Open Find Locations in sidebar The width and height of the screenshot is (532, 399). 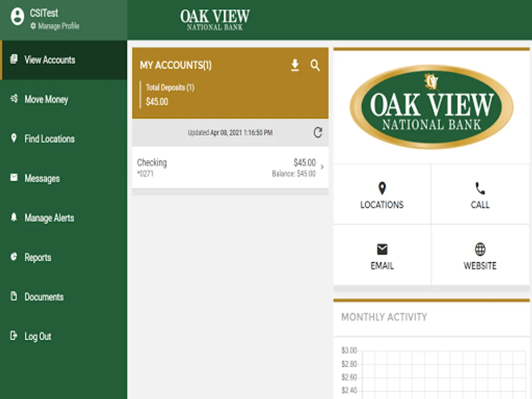coord(63,139)
